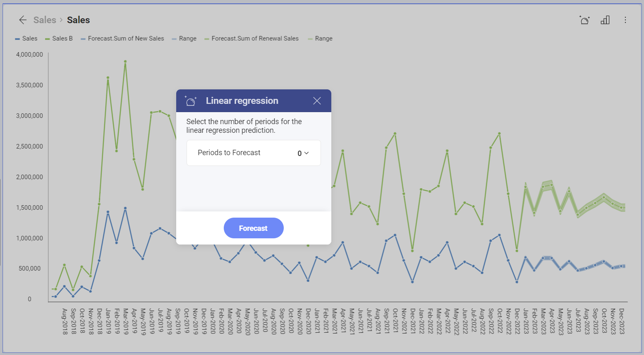Image resolution: width=644 pixels, height=355 pixels.
Task: Click the Dec-2023 axis label
Action: (621, 321)
